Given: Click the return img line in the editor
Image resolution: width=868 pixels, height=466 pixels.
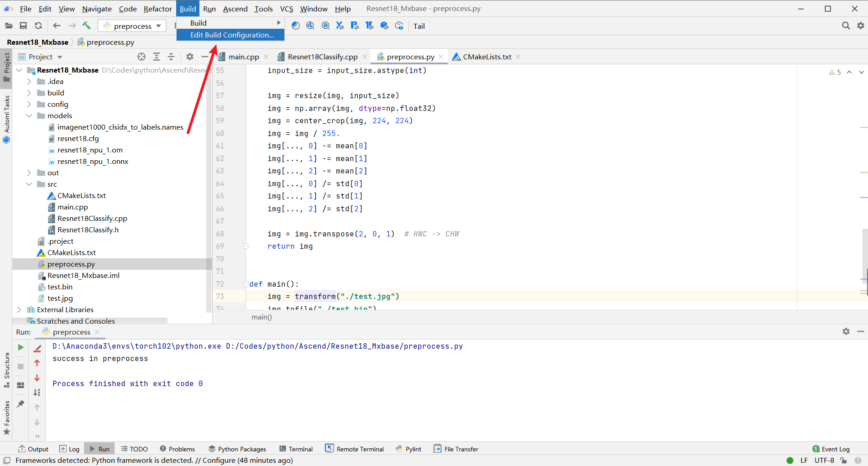Looking at the screenshot, I should pyautogui.click(x=290, y=246).
